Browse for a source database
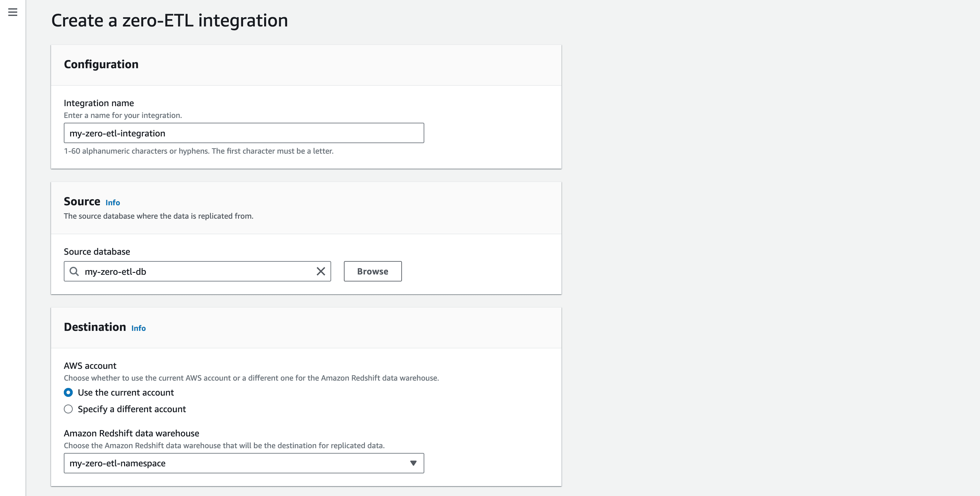Image resolution: width=980 pixels, height=496 pixels. tap(373, 271)
